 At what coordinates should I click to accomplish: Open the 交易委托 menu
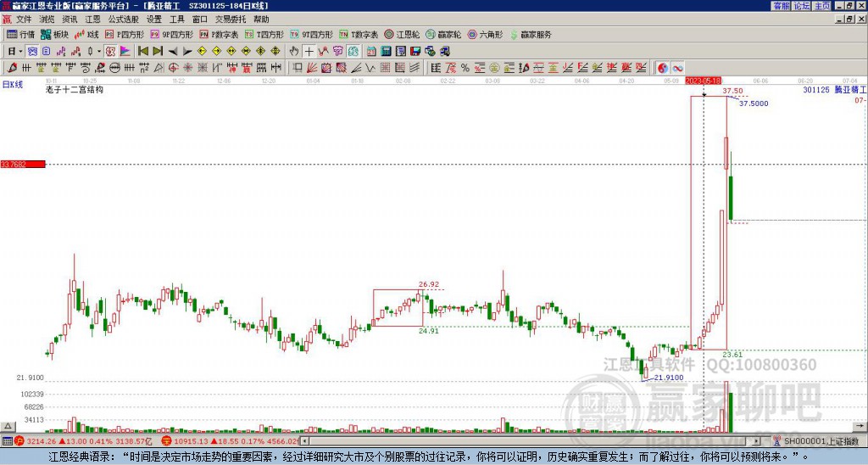click(x=231, y=20)
